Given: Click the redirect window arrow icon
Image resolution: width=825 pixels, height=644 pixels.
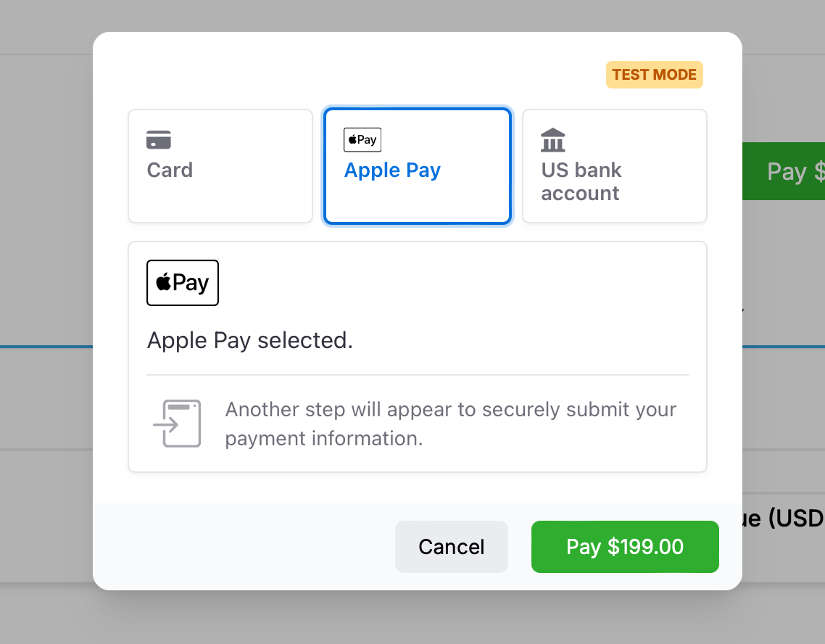Looking at the screenshot, I should pyautogui.click(x=178, y=424).
